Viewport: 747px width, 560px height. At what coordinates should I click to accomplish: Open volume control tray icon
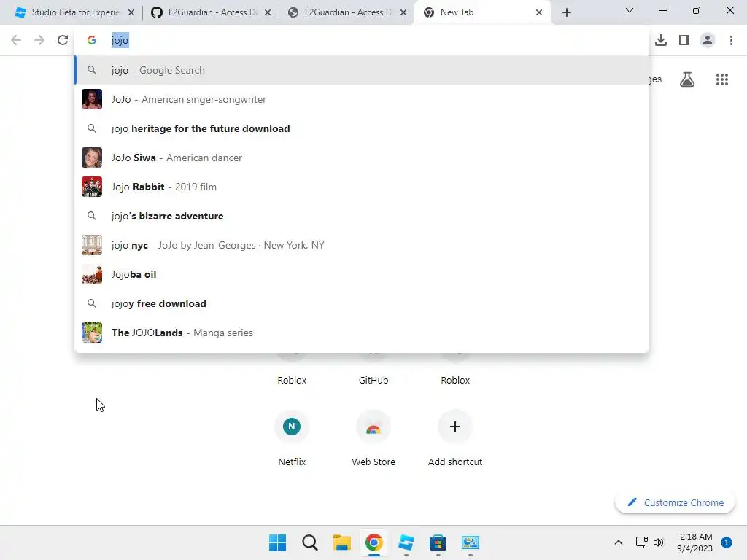(659, 542)
